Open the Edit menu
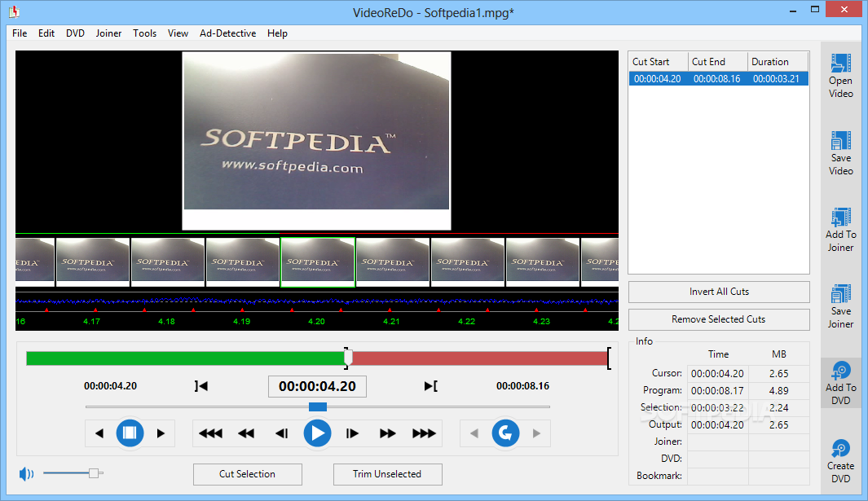 pyautogui.click(x=46, y=33)
